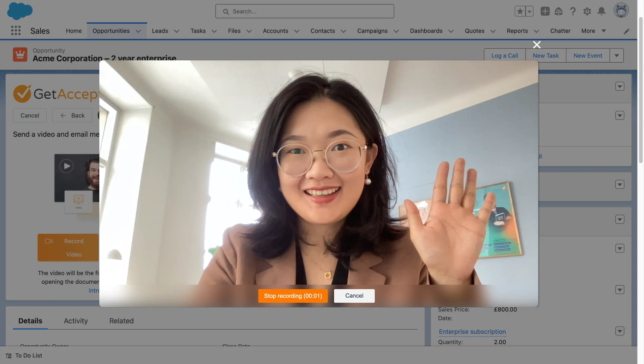Click New Task for the opportunity

[x=546, y=55]
